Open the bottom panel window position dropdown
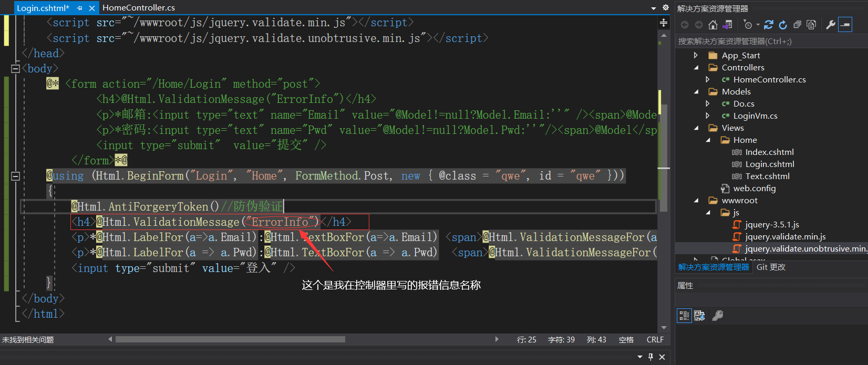The height and width of the screenshot is (365, 868). pyautogui.click(x=639, y=357)
